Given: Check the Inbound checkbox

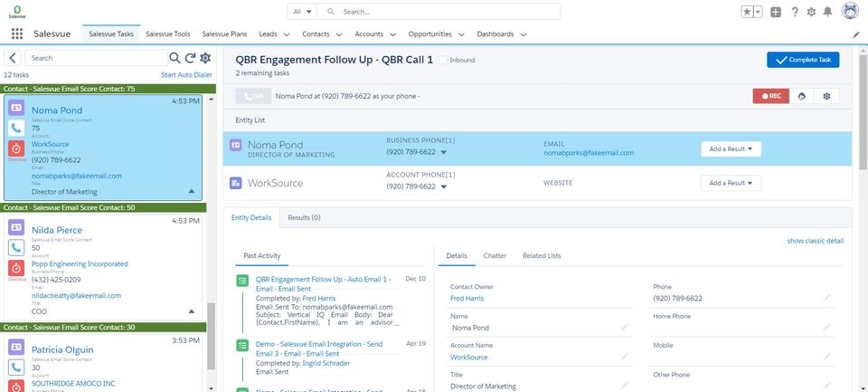Looking at the screenshot, I should coord(442,60).
